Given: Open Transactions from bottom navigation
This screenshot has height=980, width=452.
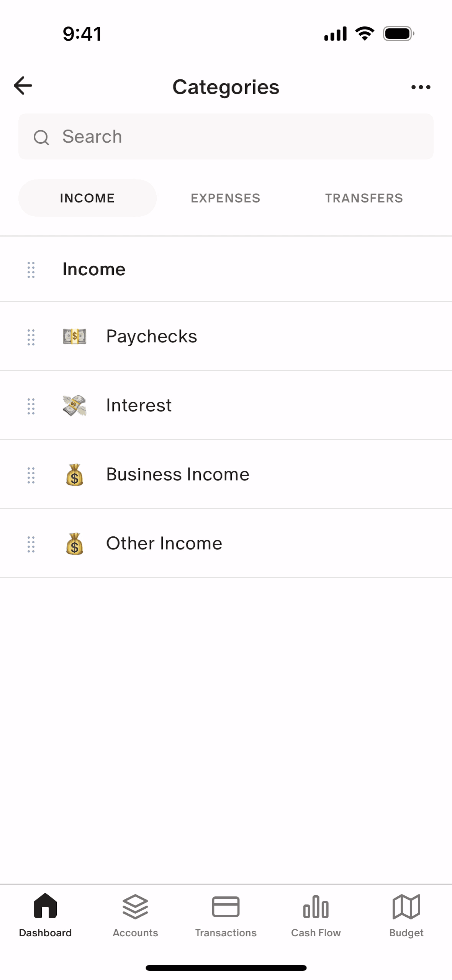Looking at the screenshot, I should 226,915.
